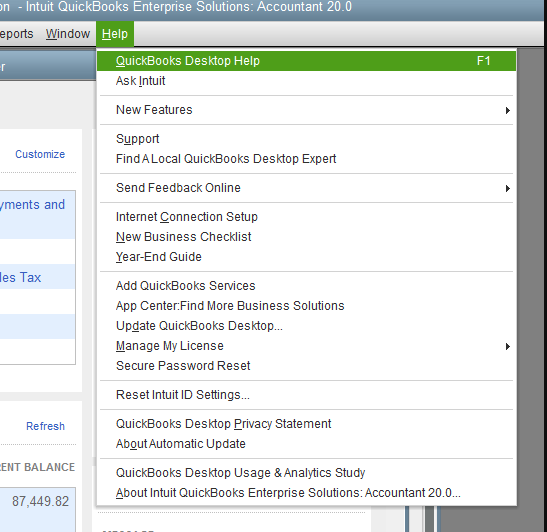Open QuickBooks Desktop Privacy Statement
547x532 pixels.
click(306, 424)
